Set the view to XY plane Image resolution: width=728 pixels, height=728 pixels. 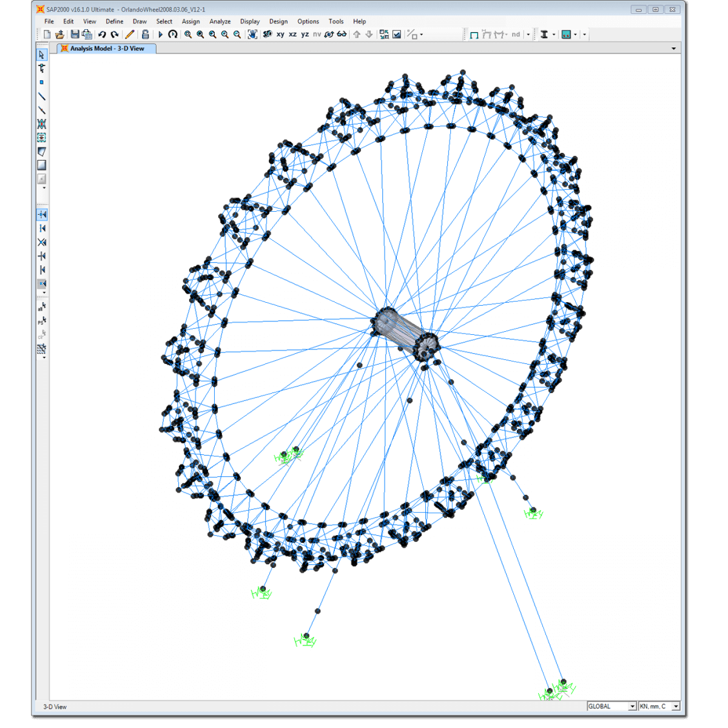point(280,35)
